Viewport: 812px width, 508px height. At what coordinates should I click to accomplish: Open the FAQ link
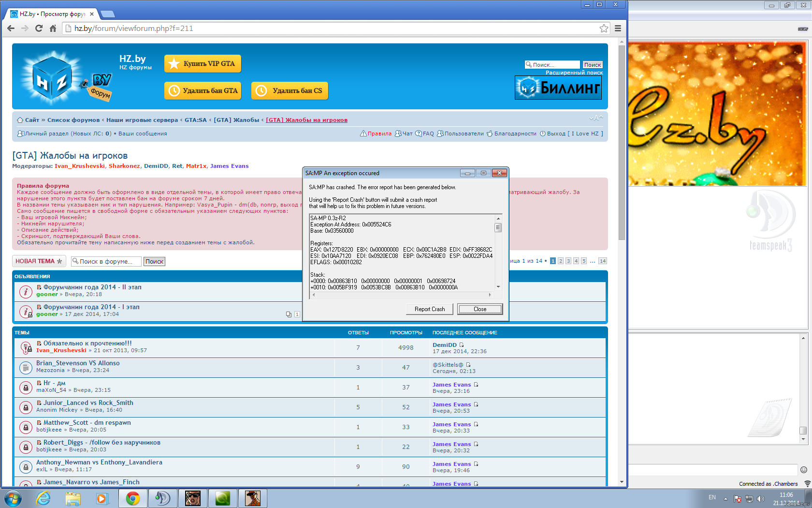[x=425, y=134]
